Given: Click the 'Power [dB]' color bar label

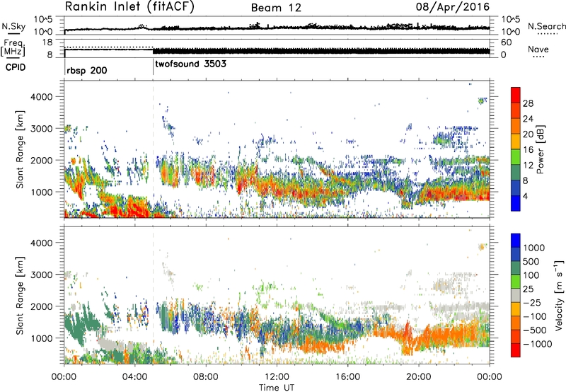Looking at the screenshot, I should coord(540,149).
